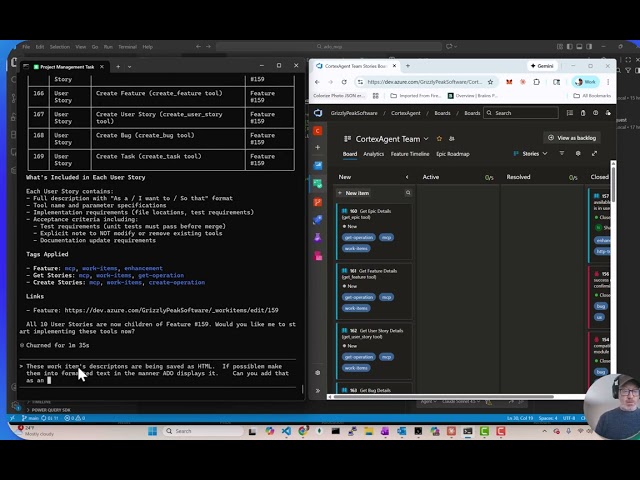This screenshot has height=480, width=640.
Task: Open new terminal tab plus button
Action: click(x=118, y=67)
